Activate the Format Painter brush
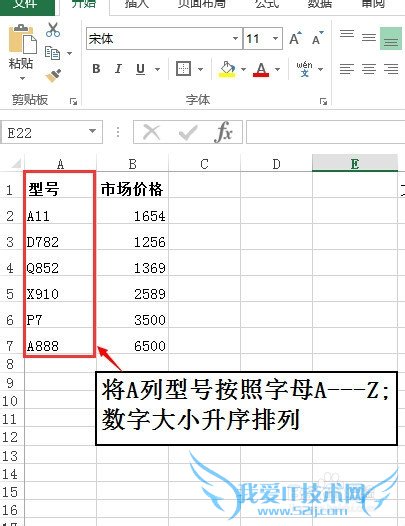Viewport: 405px width, 526px height. tap(54, 75)
